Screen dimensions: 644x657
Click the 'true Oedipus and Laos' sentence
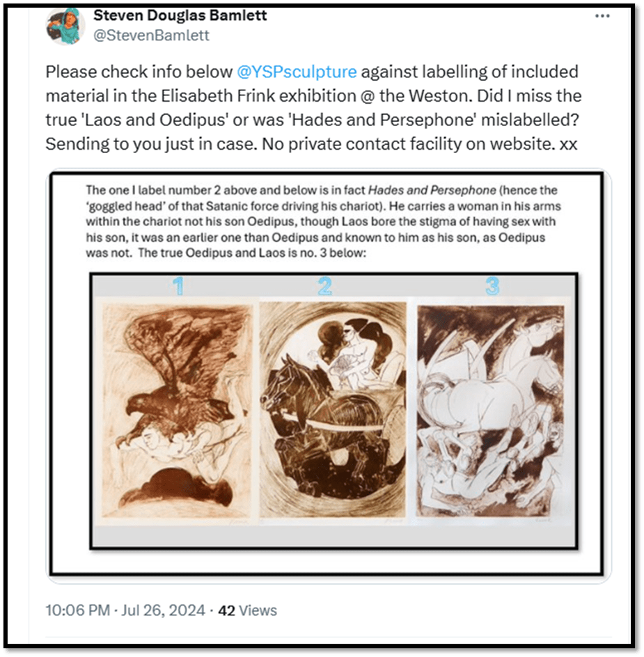click(251, 253)
